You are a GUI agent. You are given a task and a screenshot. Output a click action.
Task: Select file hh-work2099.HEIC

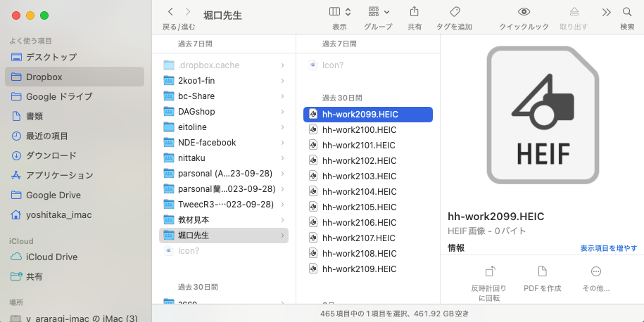(x=368, y=115)
